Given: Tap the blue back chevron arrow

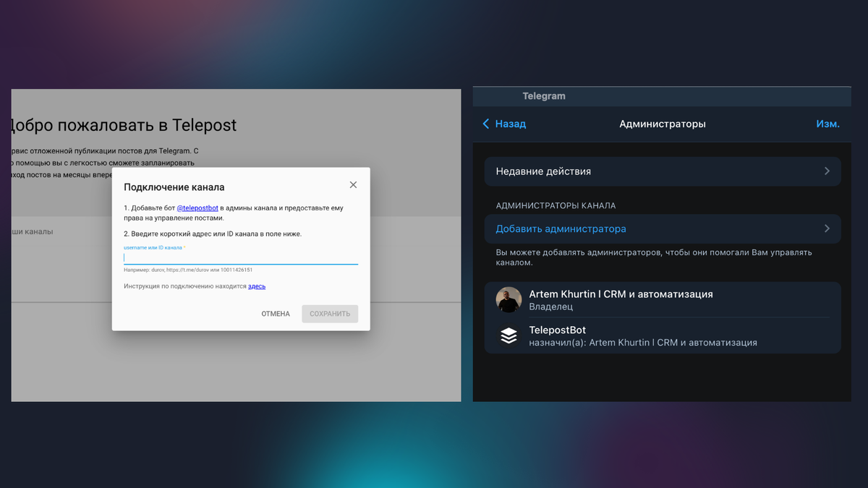Looking at the screenshot, I should point(486,124).
